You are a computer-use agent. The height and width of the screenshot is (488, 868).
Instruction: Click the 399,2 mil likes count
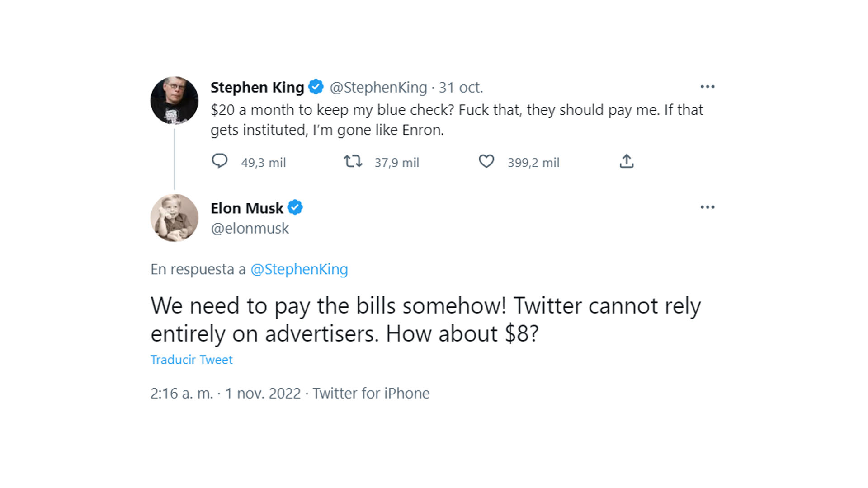[533, 163]
